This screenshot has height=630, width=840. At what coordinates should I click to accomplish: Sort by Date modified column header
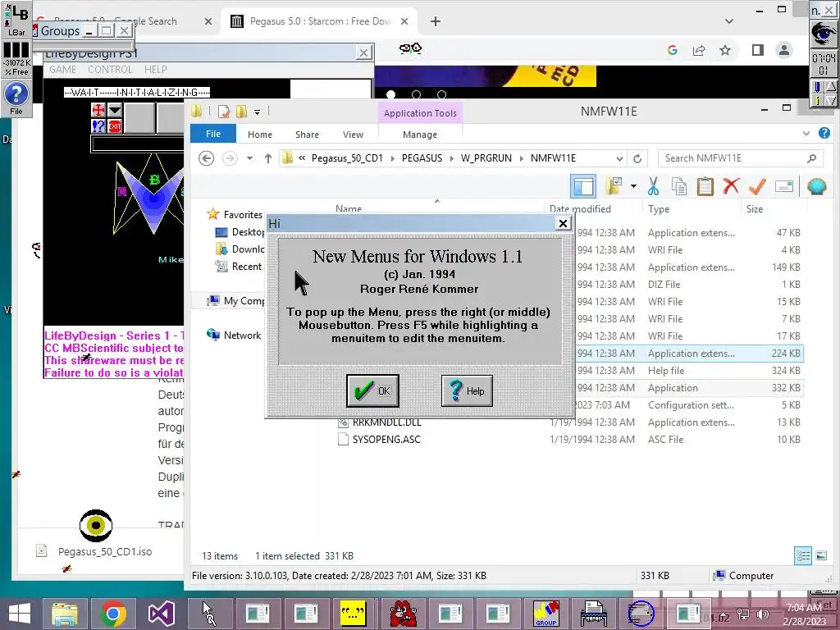tap(580, 209)
